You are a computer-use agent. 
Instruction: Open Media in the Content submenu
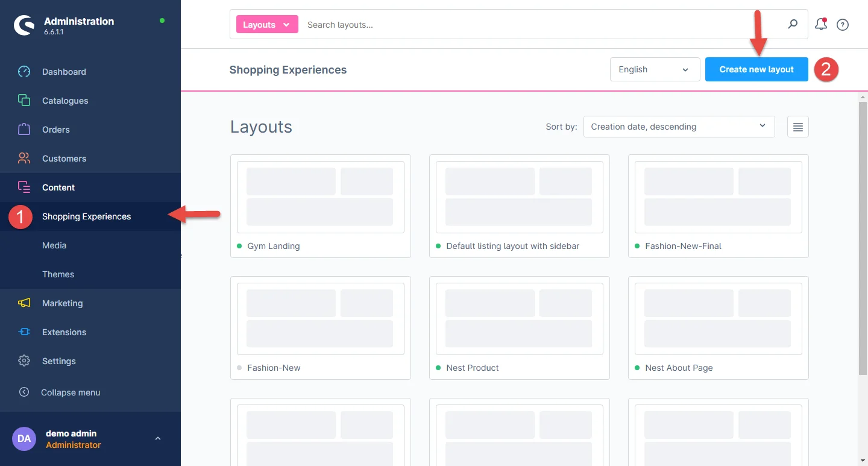click(x=54, y=245)
